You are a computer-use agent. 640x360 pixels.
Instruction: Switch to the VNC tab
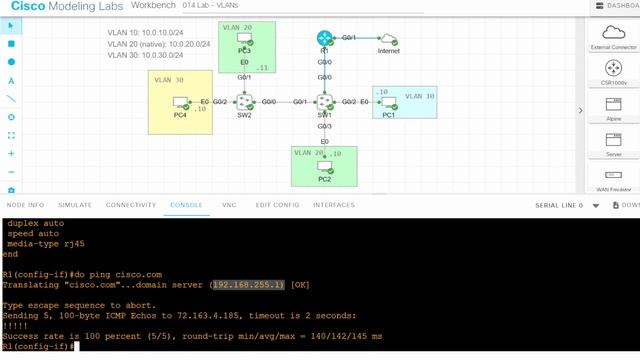click(x=229, y=205)
